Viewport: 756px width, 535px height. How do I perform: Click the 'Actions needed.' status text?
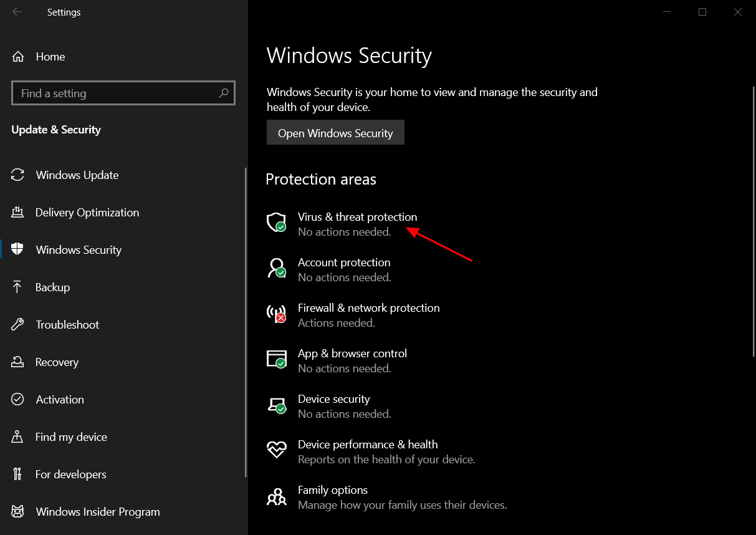point(337,323)
